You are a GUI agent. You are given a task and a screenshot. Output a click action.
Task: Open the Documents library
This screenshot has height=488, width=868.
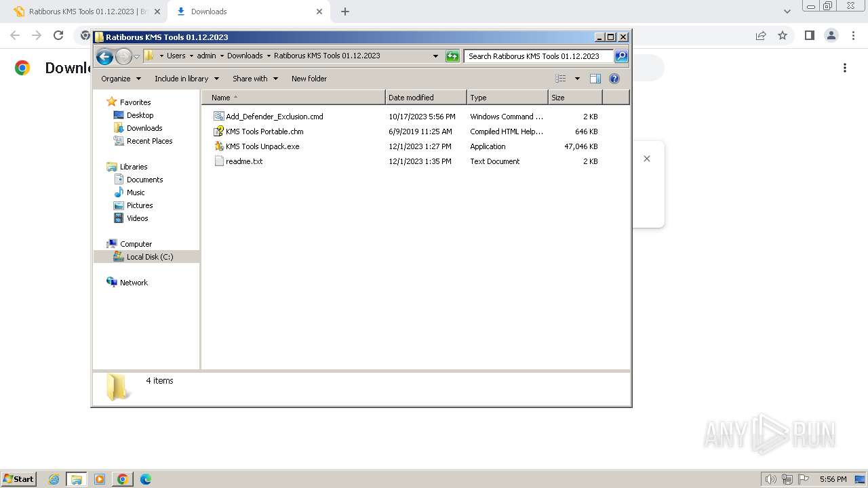pos(144,180)
